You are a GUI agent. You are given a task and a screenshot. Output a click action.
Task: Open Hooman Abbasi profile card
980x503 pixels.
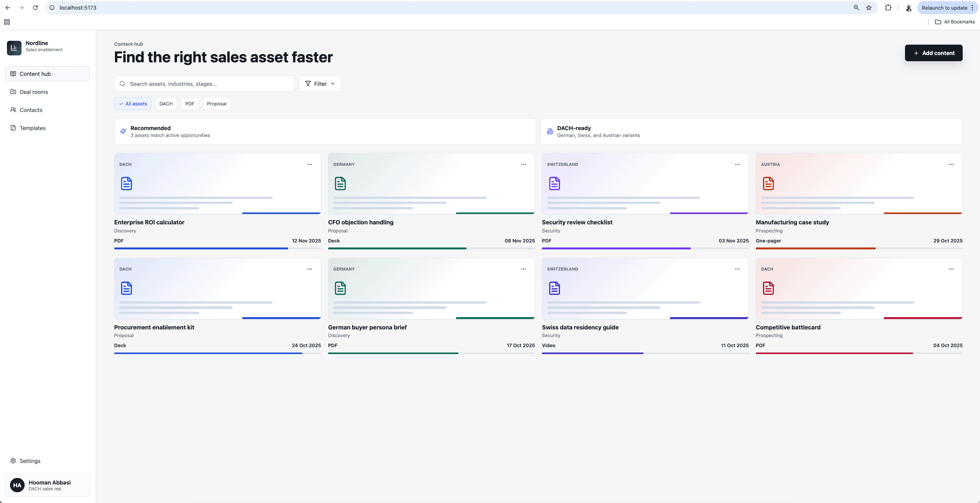pos(47,485)
